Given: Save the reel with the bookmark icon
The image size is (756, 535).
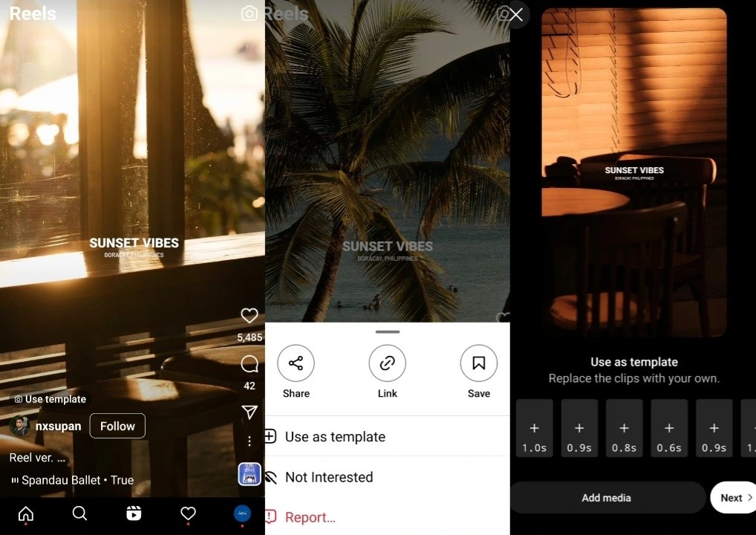Looking at the screenshot, I should coord(478,363).
